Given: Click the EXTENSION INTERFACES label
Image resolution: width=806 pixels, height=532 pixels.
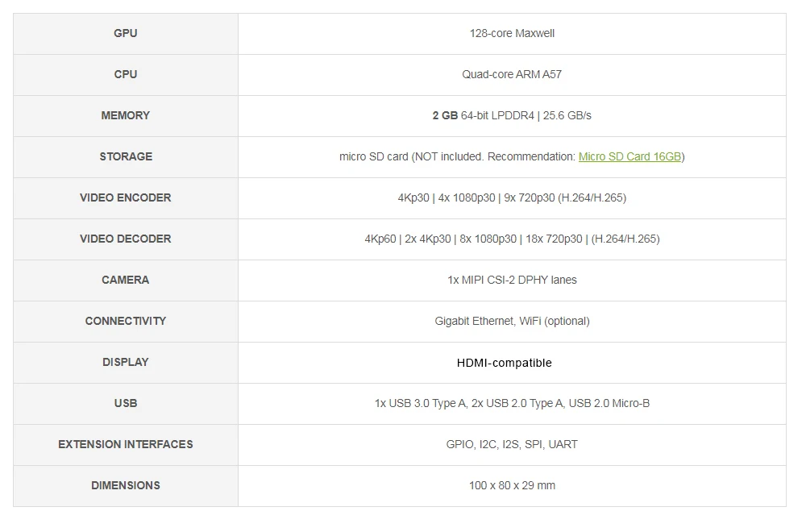Looking at the screenshot, I should [x=126, y=445].
